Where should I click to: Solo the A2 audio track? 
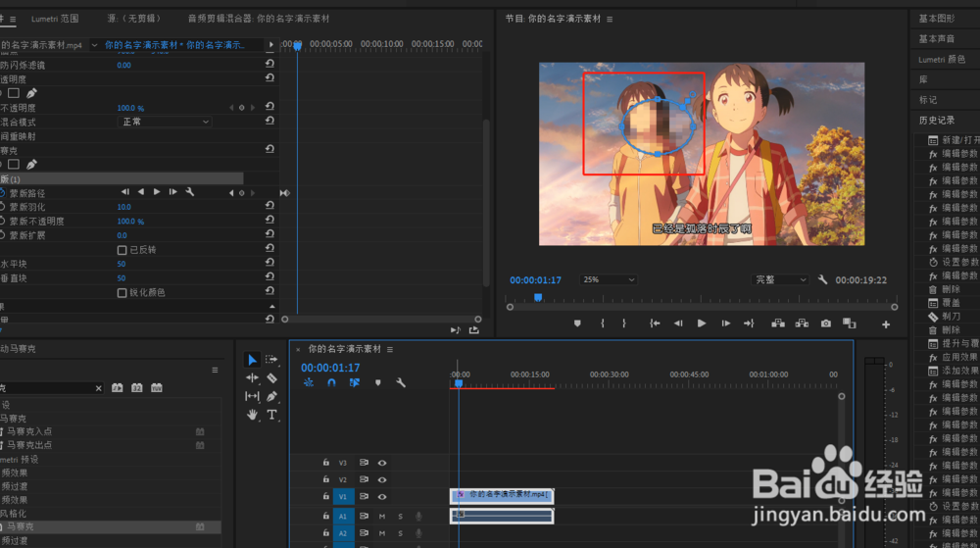coord(401,533)
